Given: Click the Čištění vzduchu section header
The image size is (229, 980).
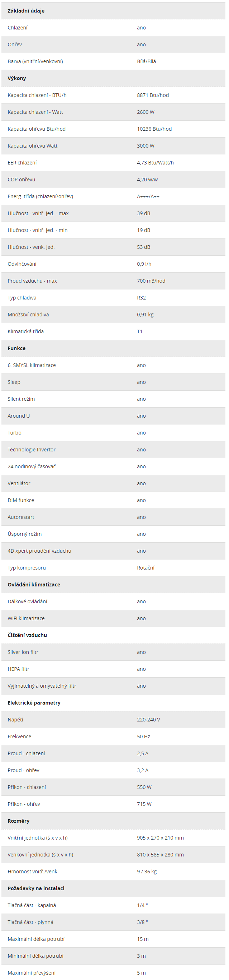Looking at the screenshot, I should (x=27, y=635).
